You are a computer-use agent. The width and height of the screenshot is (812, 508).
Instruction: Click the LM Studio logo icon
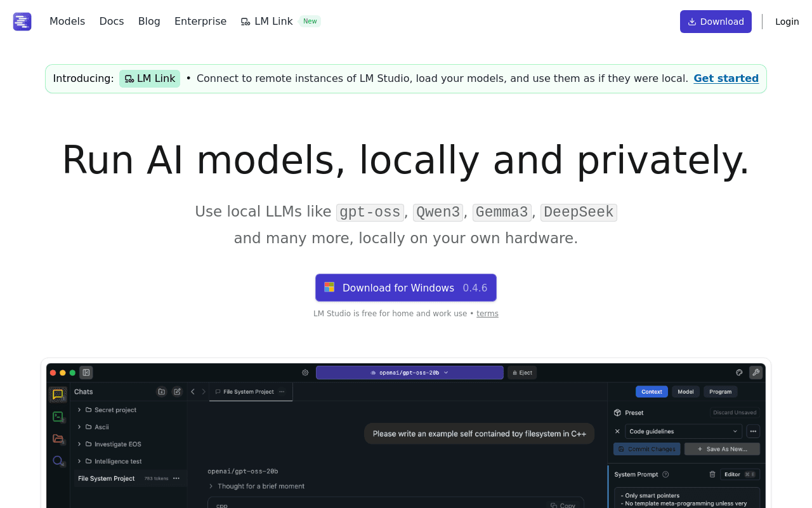tap(22, 22)
